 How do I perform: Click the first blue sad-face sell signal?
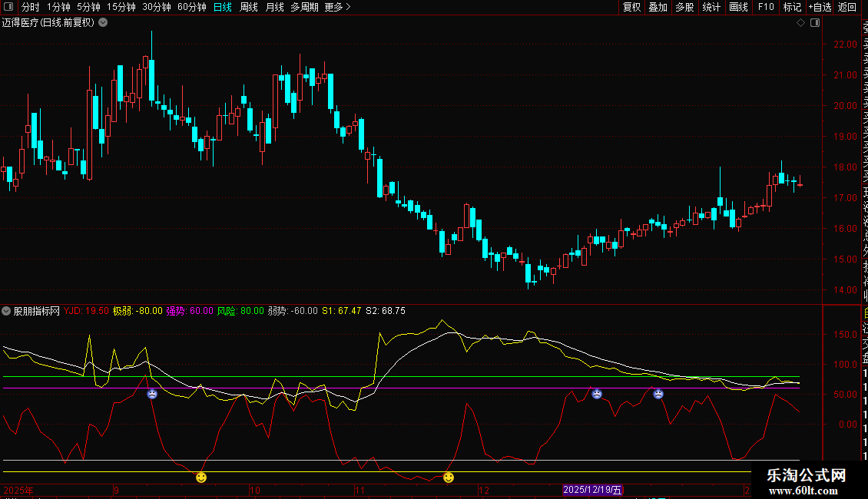pyautogui.click(x=152, y=394)
